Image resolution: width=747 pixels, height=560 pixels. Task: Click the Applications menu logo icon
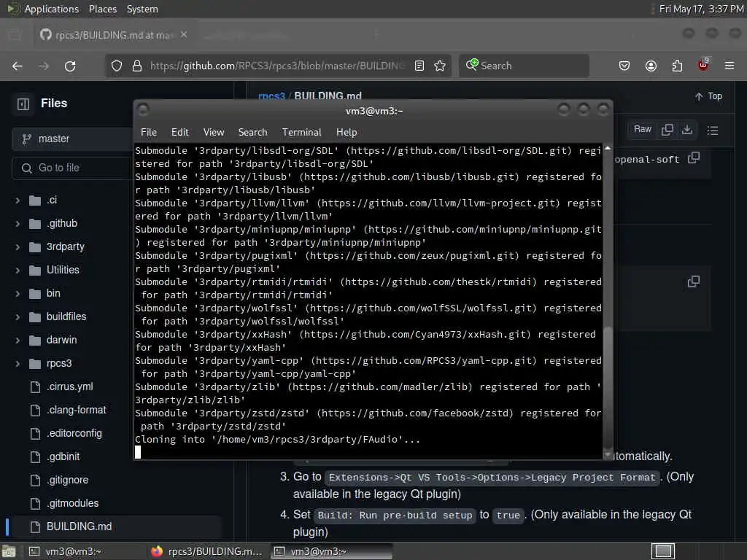13,9
